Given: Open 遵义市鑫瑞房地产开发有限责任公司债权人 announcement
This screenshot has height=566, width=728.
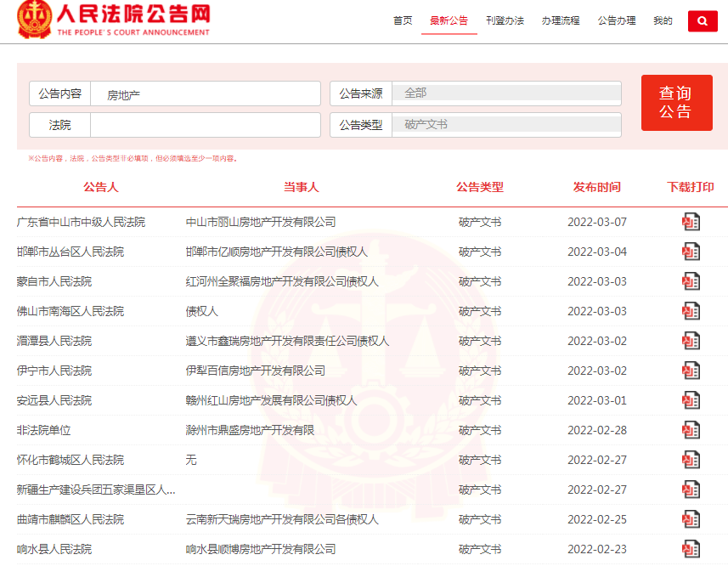Looking at the screenshot, I should click(287, 341).
